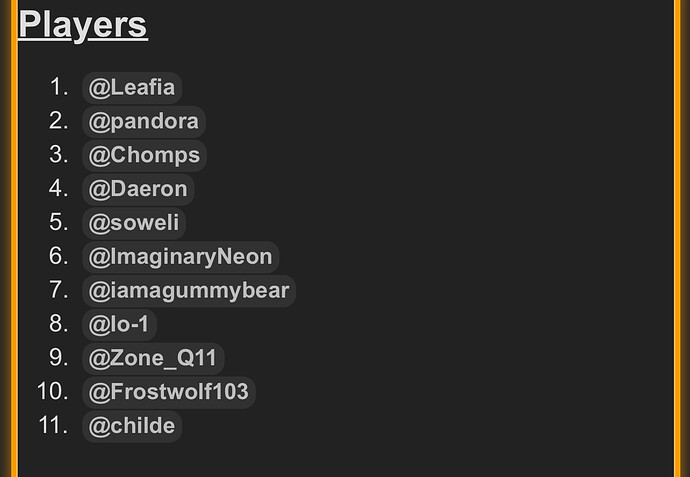This screenshot has height=477, width=690.
Task: Open the @childe user mention
Action: point(132,426)
